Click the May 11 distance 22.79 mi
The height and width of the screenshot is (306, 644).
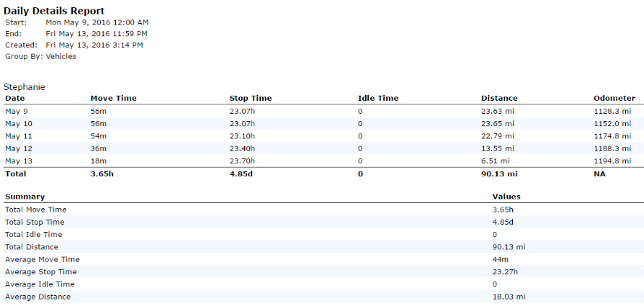(497, 136)
